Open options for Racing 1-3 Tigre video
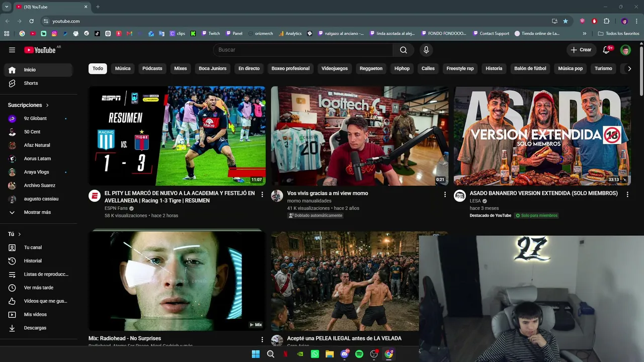The height and width of the screenshot is (362, 644). coord(262,194)
